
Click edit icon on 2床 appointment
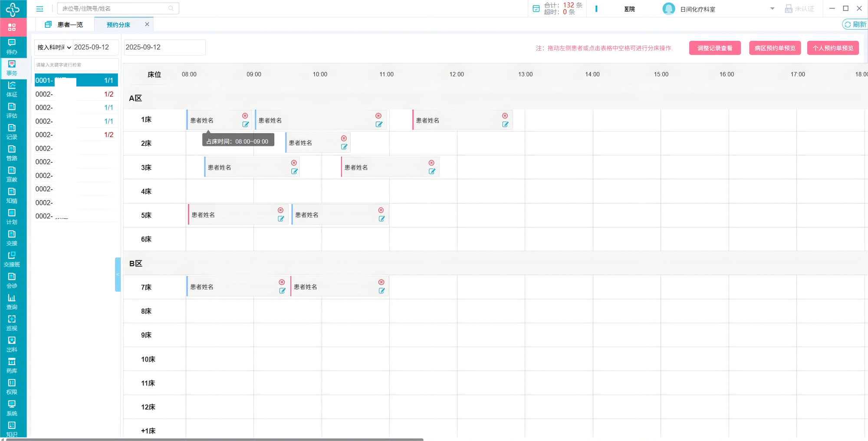pyautogui.click(x=344, y=147)
